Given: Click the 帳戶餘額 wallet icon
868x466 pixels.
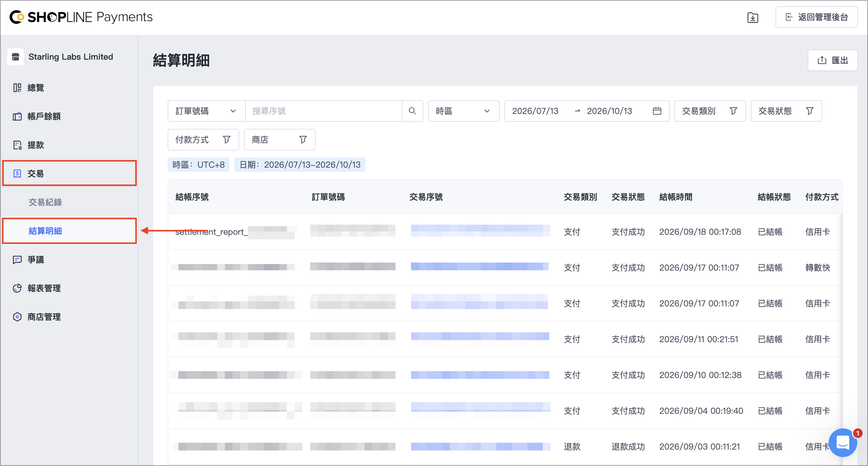Looking at the screenshot, I should (17, 116).
